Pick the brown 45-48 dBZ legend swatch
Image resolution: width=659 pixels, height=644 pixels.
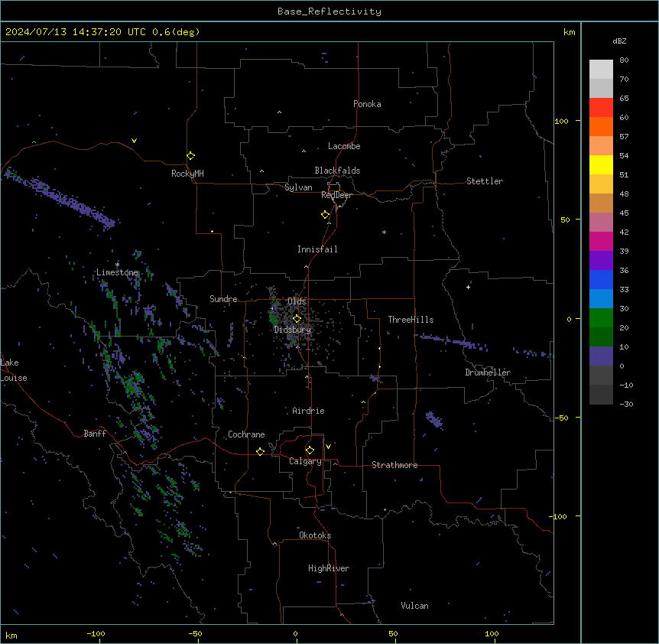[601, 203]
